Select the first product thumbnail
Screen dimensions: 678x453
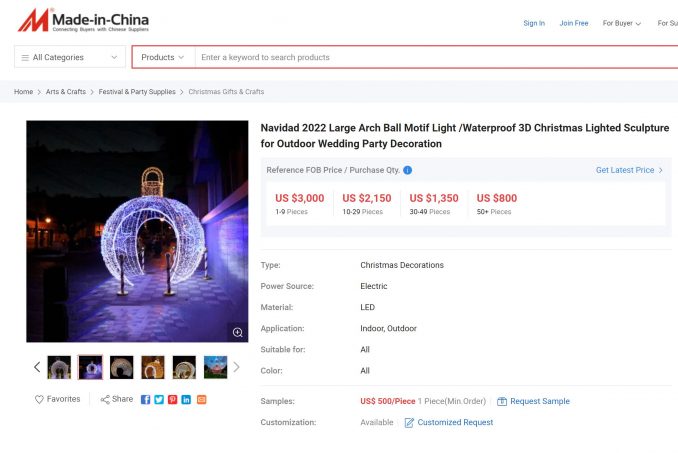[x=59, y=367]
